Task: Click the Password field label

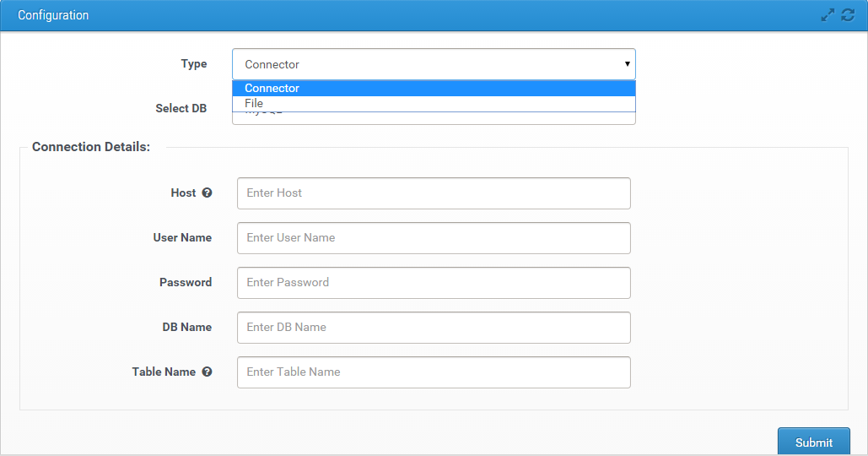Action: tap(186, 283)
